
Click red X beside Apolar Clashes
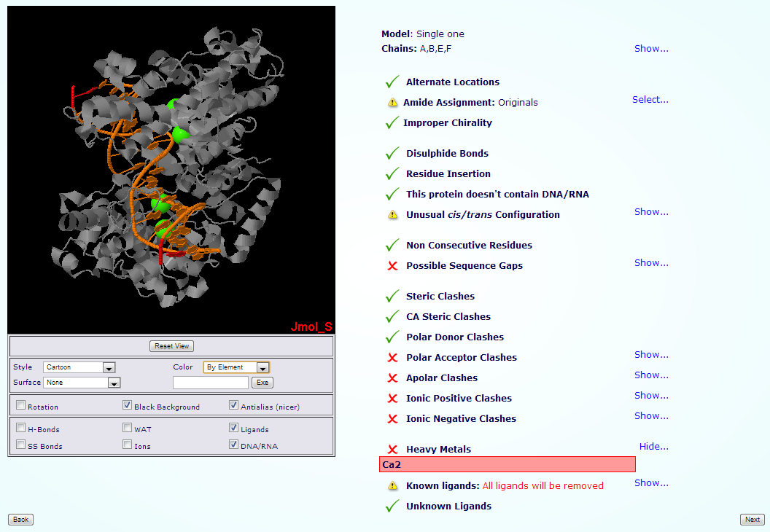[x=392, y=378]
